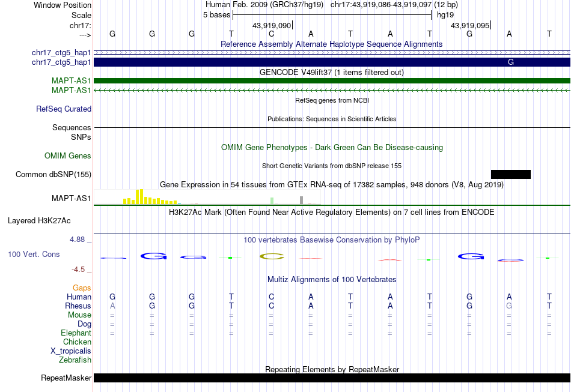Click the RefSeq Curated label
571x392 pixels.
tap(64, 109)
